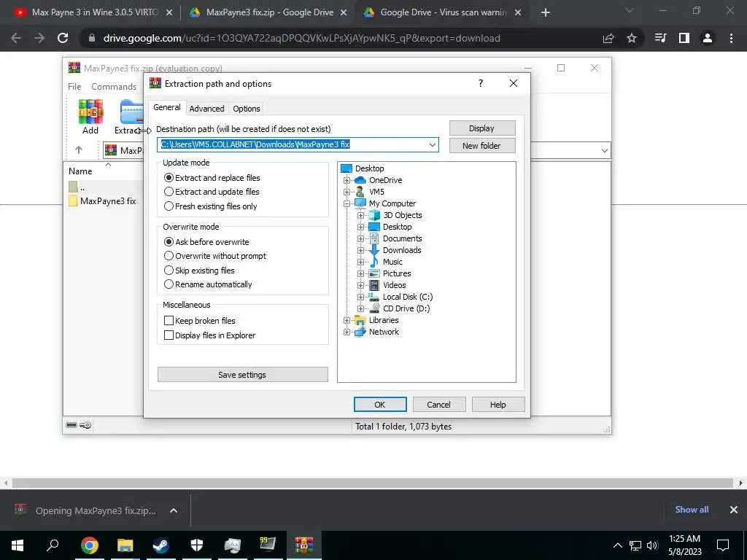Expand the OneDrive tree node
The height and width of the screenshot is (560, 747).
347,180
